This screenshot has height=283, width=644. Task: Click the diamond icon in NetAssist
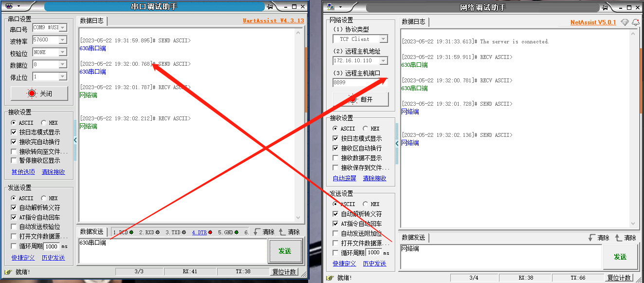coord(625,22)
